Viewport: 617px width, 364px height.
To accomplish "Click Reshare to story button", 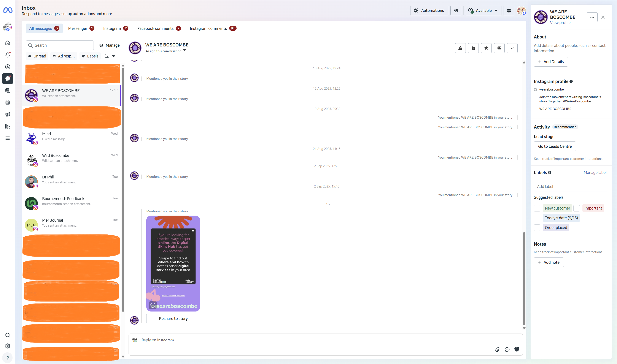I will pos(173,319).
